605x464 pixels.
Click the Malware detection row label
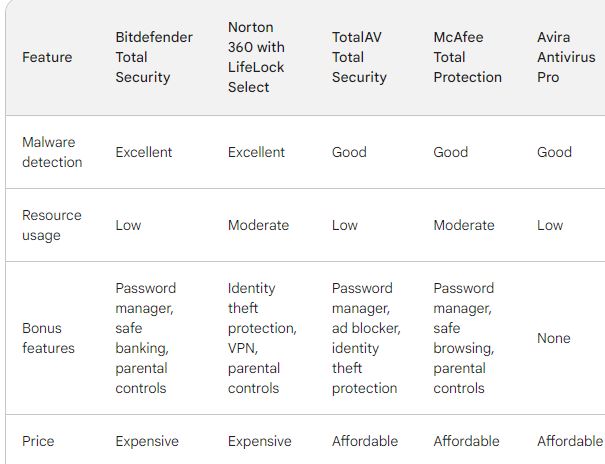click(52, 152)
